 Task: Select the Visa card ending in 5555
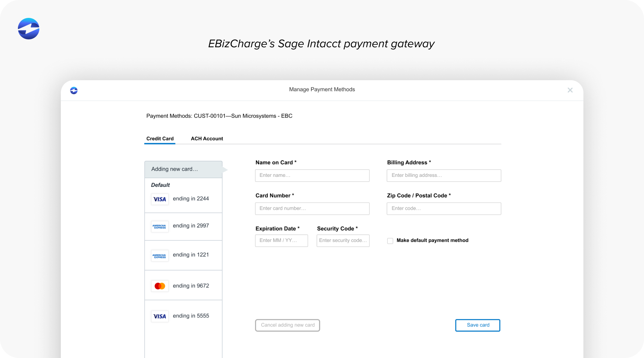183,316
